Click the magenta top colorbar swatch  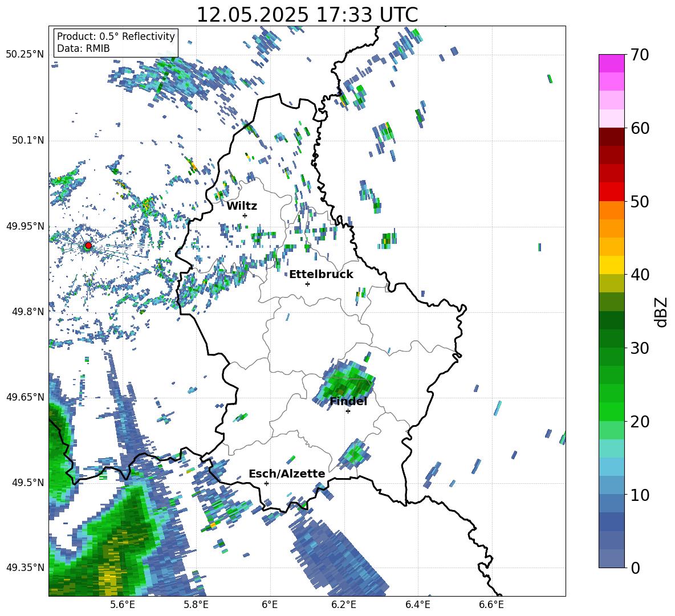click(611, 63)
